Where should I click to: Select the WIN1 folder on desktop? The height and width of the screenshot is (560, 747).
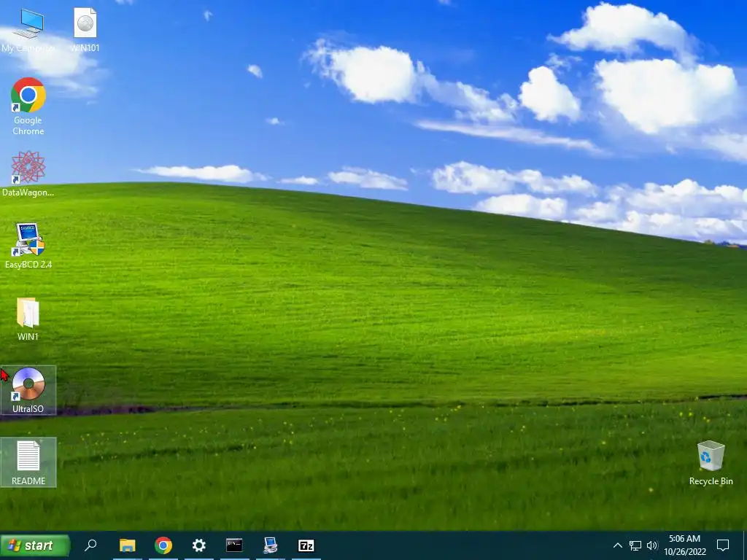click(28, 319)
